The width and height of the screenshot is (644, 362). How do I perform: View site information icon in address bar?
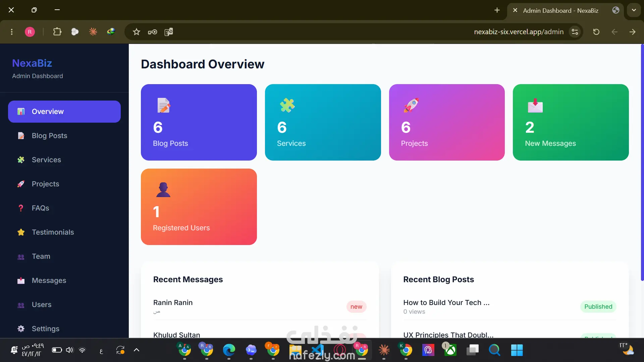pos(575,32)
